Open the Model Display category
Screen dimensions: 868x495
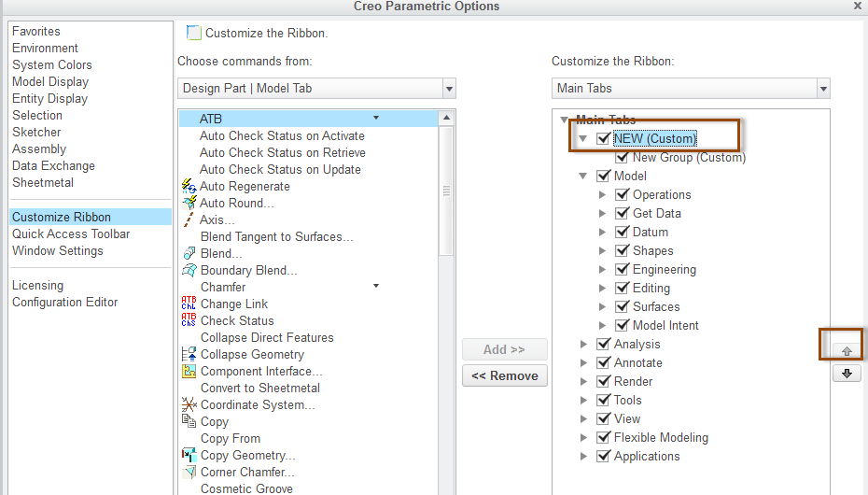(x=50, y=82)
